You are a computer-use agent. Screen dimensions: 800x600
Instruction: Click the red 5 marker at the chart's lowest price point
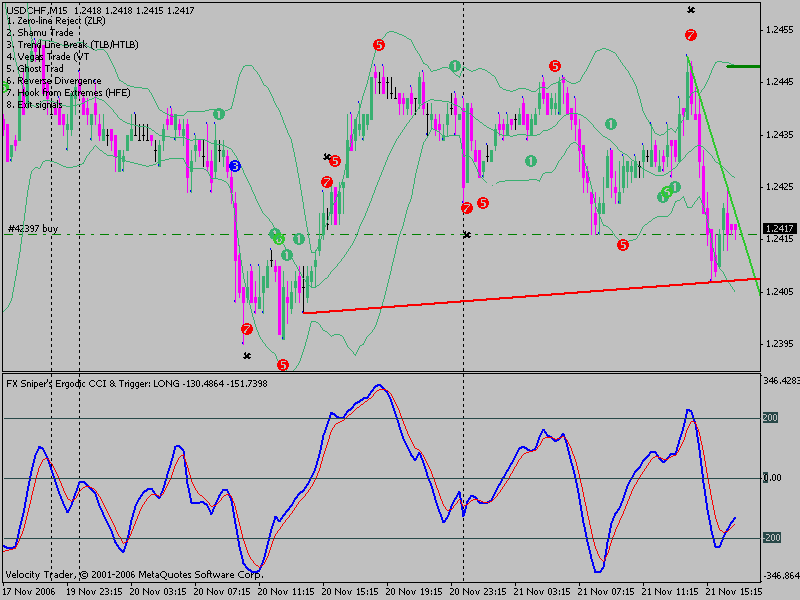283,365
